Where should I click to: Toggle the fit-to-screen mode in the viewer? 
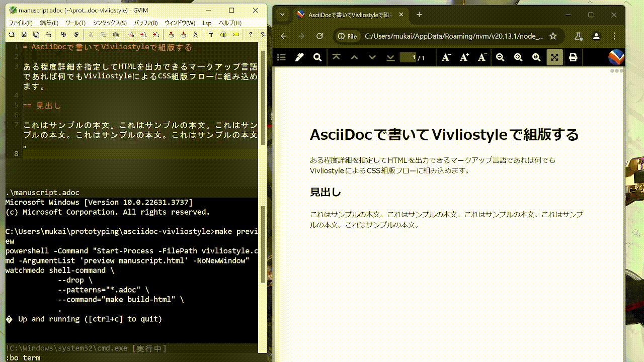point(554,57)
